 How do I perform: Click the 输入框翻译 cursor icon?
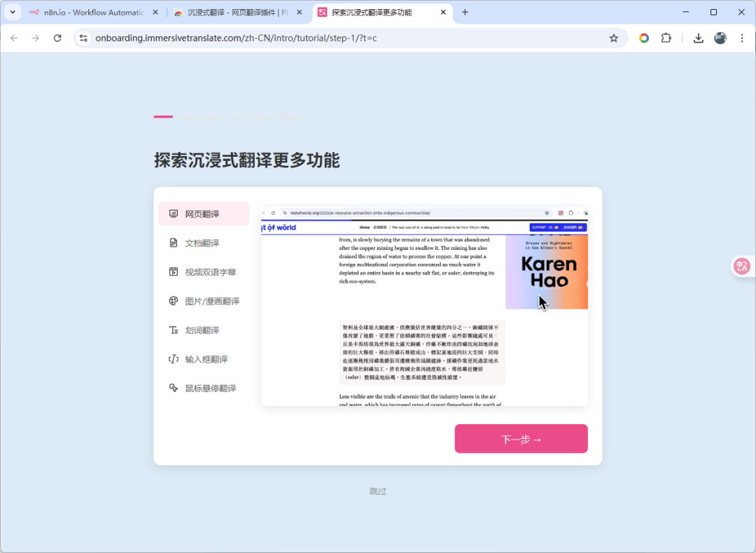click(x=174, y=358)
